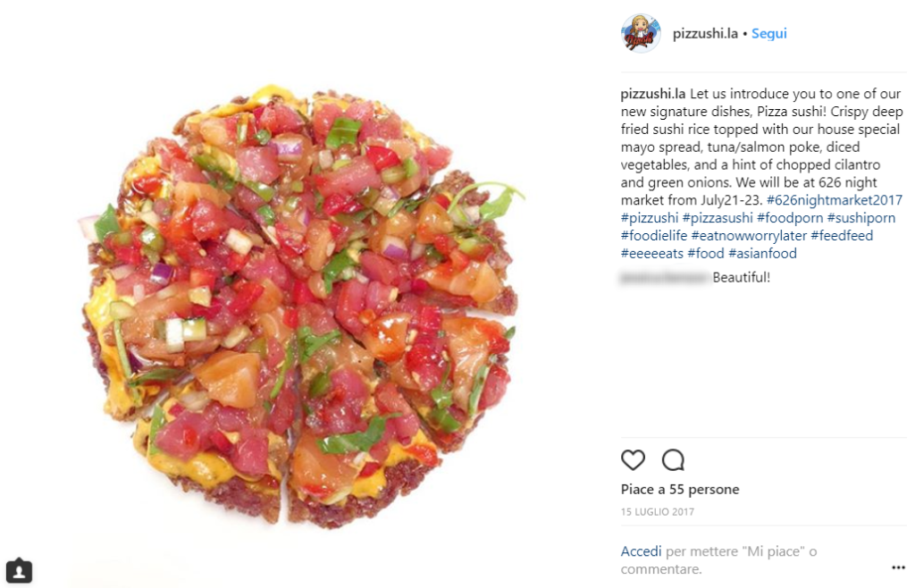Open the #pizzushi hashtag
The image size is (915, 588).
650,218
